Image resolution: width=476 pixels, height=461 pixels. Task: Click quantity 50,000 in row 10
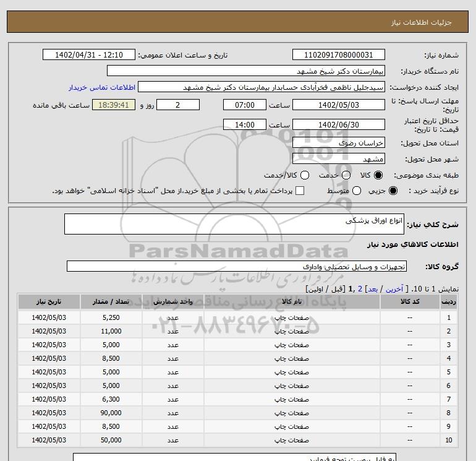pos(111,440)
